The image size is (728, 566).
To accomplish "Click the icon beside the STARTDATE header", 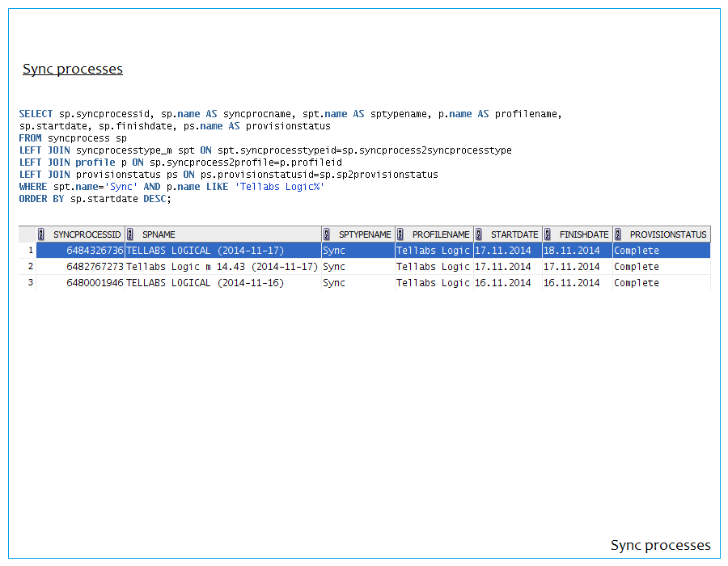I will coord(478,234).
